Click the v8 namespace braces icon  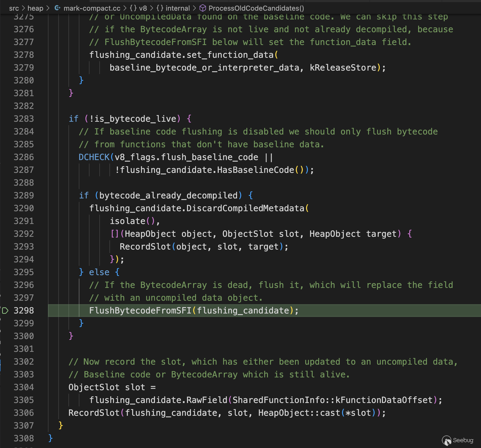tap(133, 8)
